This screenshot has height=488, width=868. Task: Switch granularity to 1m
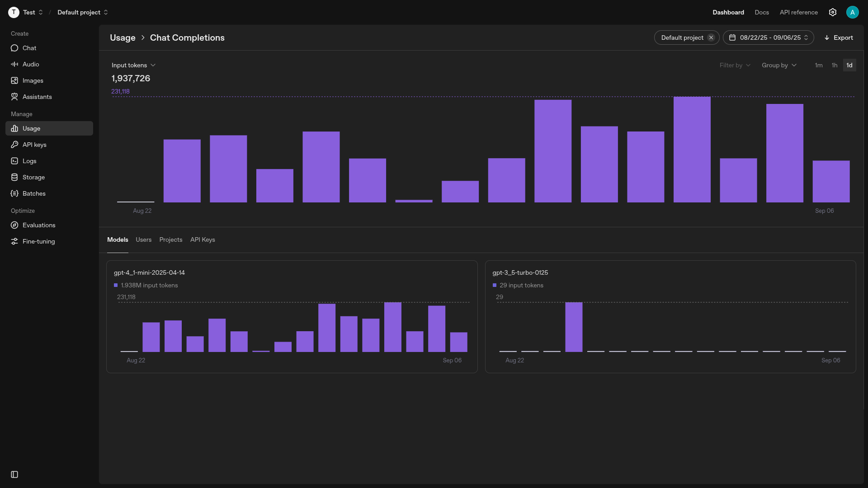coord(819,65)
